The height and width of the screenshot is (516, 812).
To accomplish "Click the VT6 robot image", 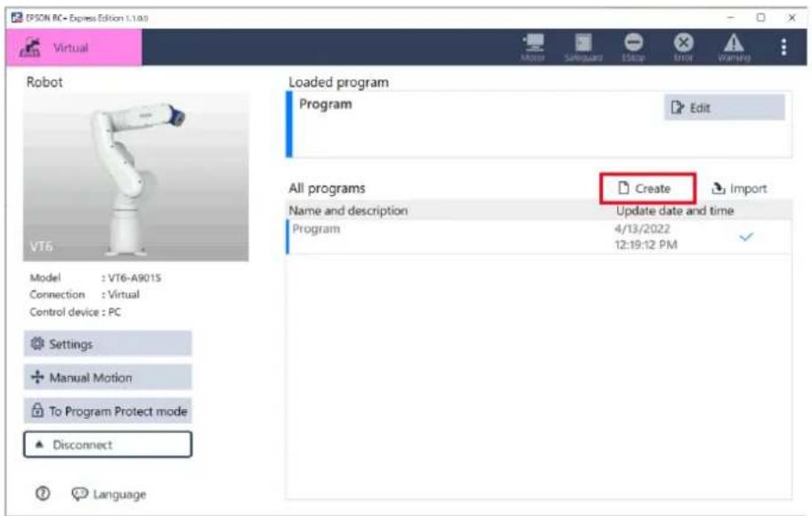I will (x=135, y=176).
